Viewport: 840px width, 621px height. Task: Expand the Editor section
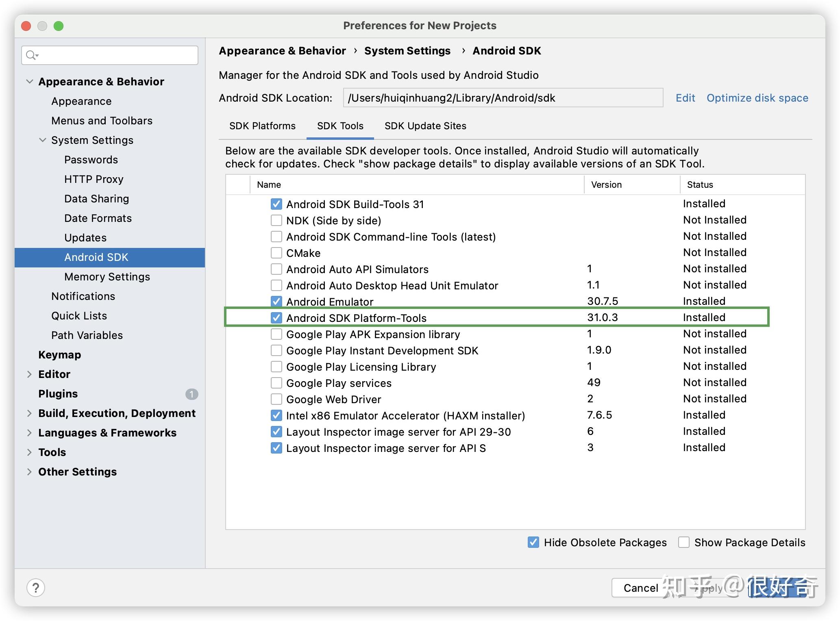(x=29, y=374)
